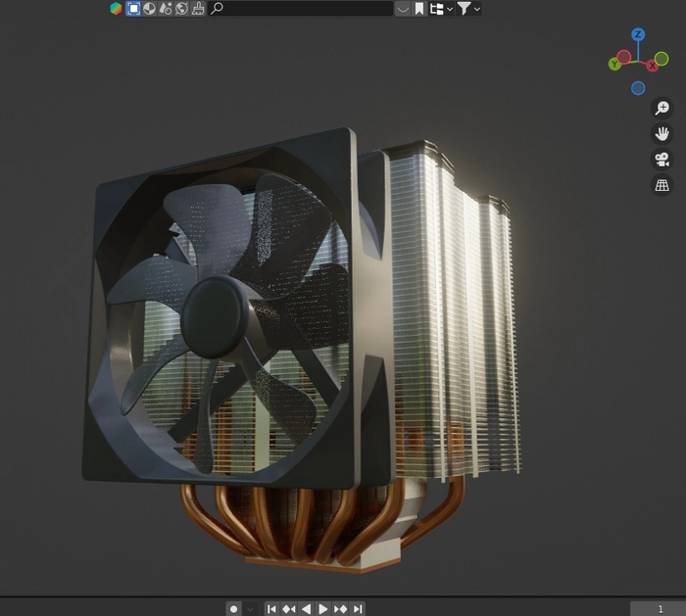
Task: Snap view to X axis on gizmo
Action: 653,66
